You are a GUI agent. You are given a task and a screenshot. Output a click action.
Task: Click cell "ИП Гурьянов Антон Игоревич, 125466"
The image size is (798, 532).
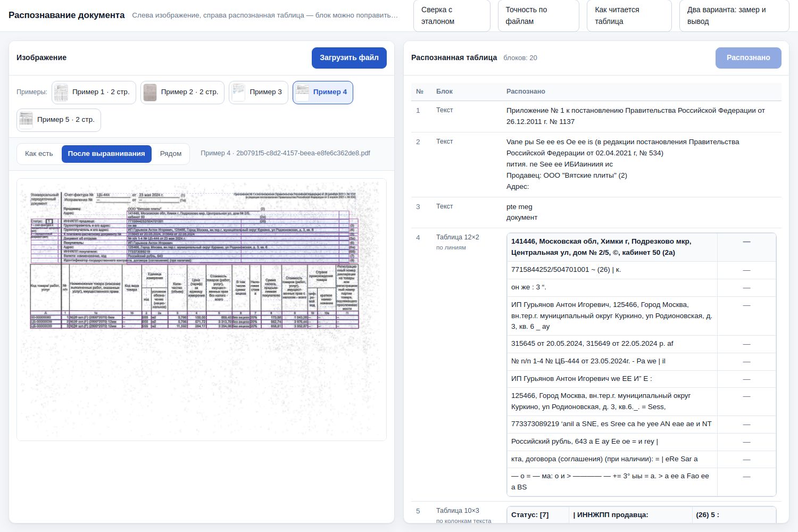point(612,315)
